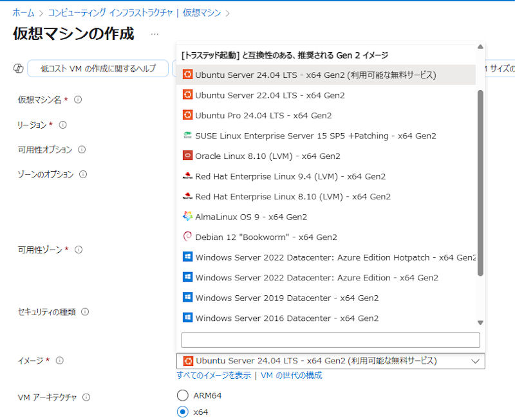Click info icon beside VM アーキテクチャ

pos(86,397)
